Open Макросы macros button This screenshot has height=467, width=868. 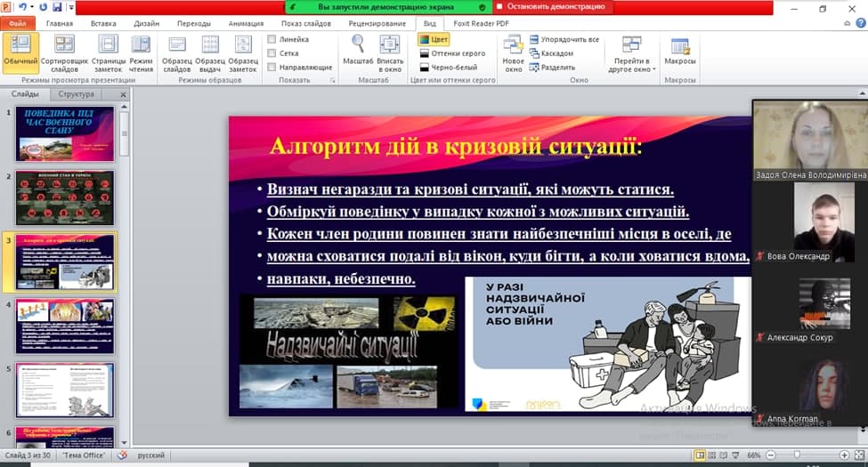[679, 52]
